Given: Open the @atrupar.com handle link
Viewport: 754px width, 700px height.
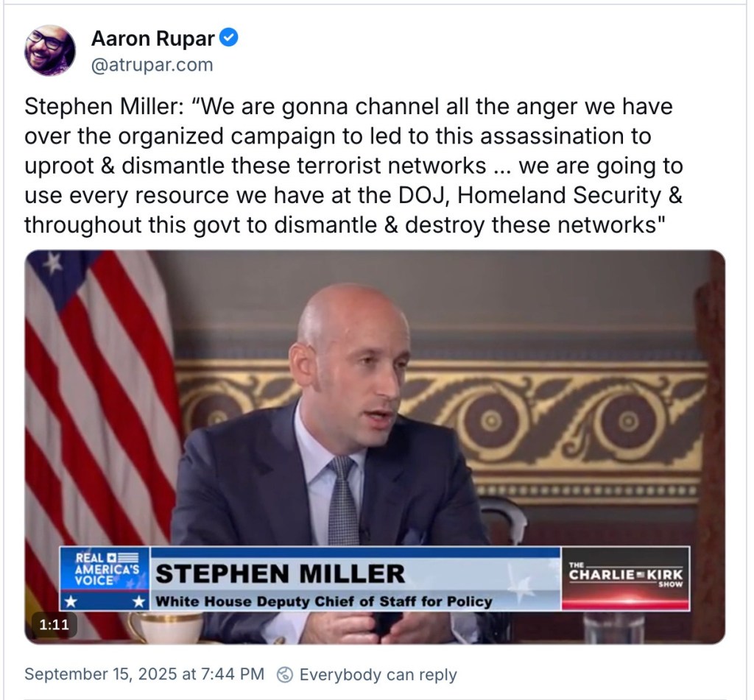Looking at the screenshot, I should click(x=152, y=65).
